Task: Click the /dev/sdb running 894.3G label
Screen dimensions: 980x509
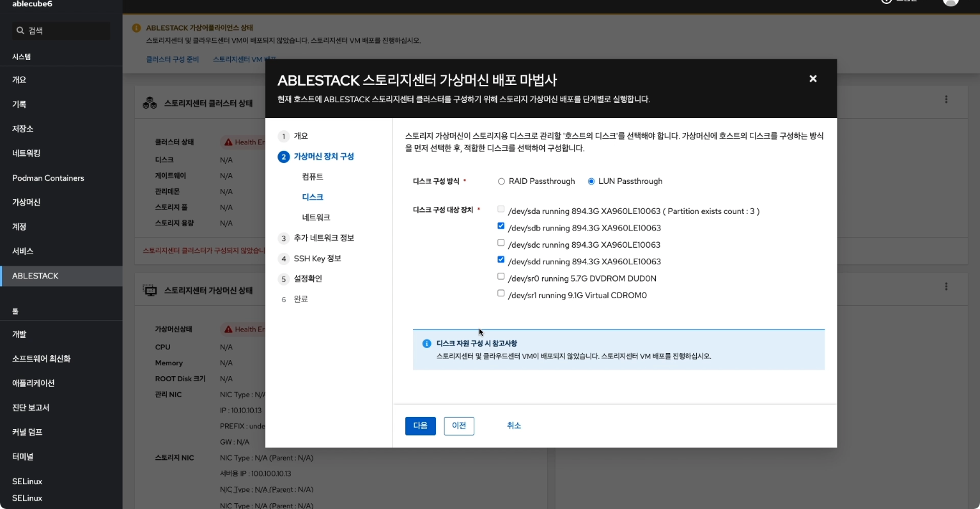Action: [584, 228]
